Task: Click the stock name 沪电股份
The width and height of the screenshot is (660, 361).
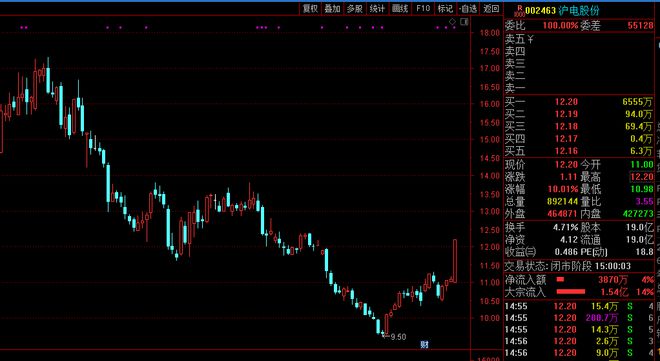Action: point(579,11)
